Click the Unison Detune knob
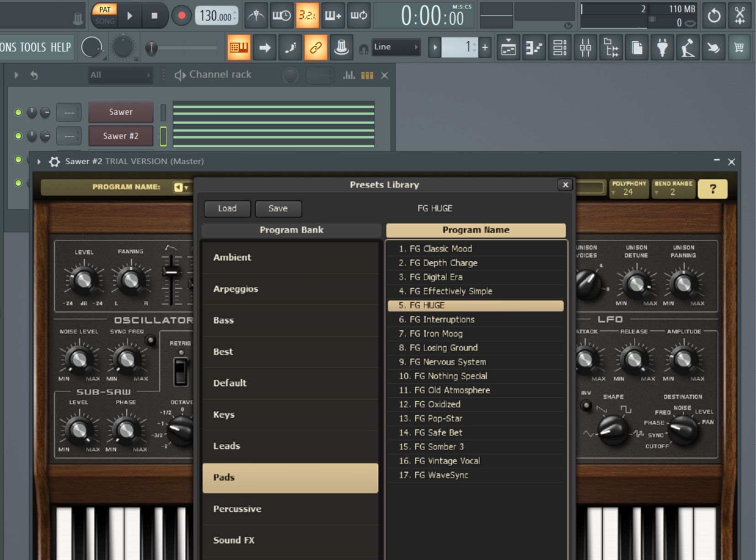Image resolution: width=756 pixels, height=560 pixels. coord(637,284)
